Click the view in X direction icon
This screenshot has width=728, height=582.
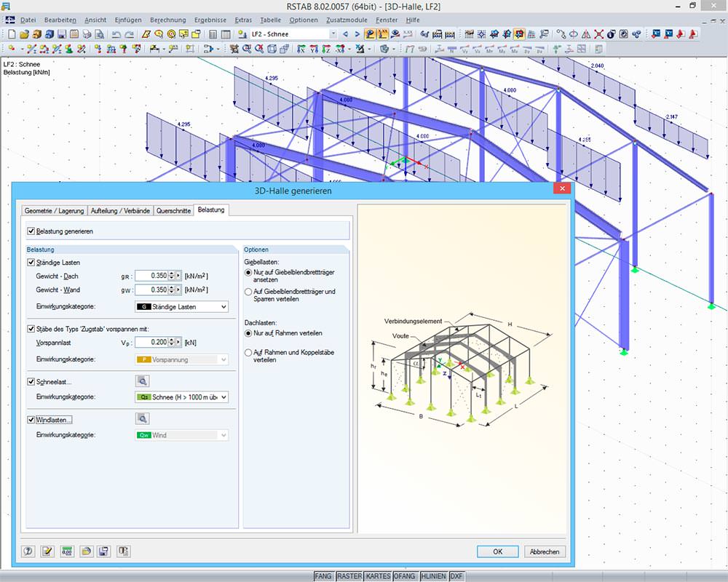click(301, 49)
